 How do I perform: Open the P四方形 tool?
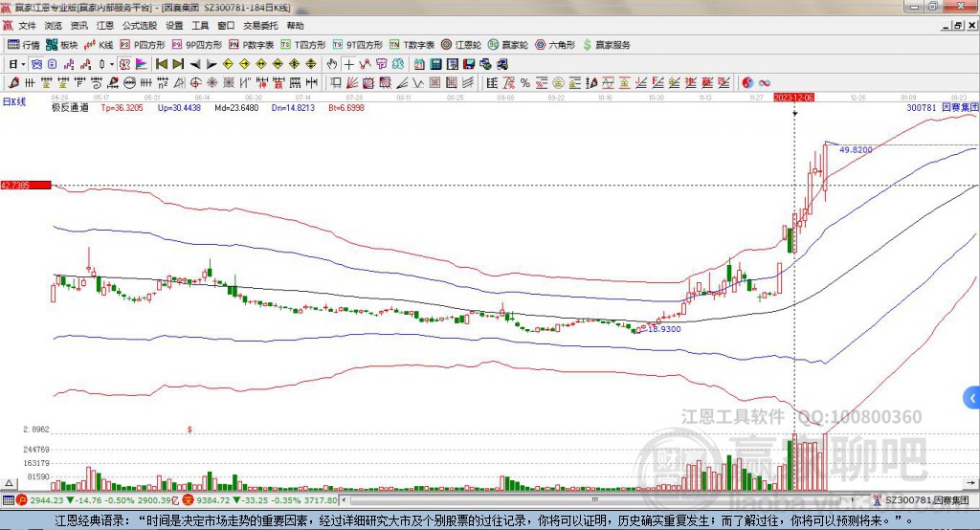(143, 45)
